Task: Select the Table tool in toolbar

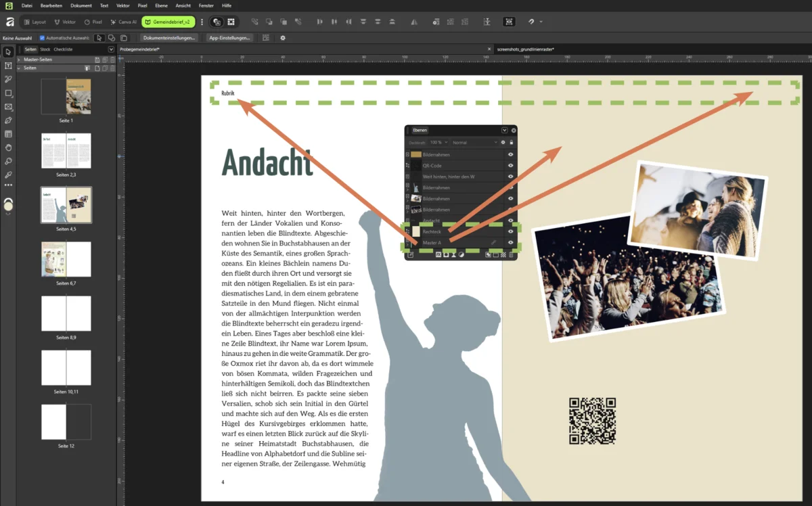Action: [x=8, y=134]
